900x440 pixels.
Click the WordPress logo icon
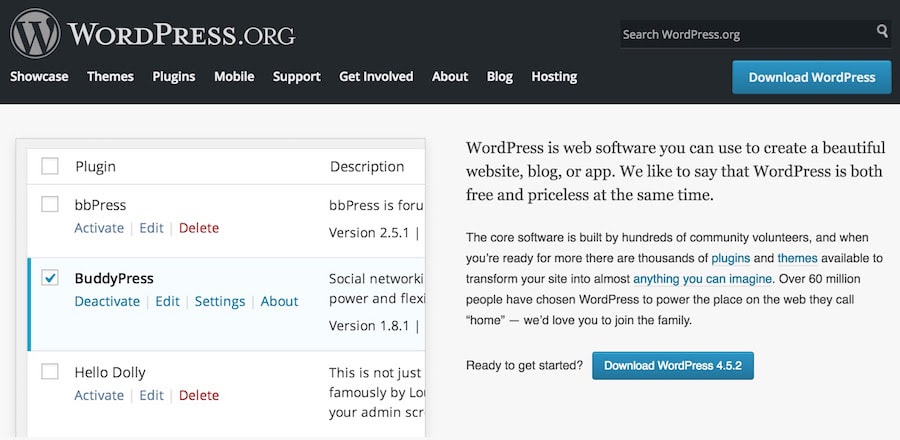34,34
